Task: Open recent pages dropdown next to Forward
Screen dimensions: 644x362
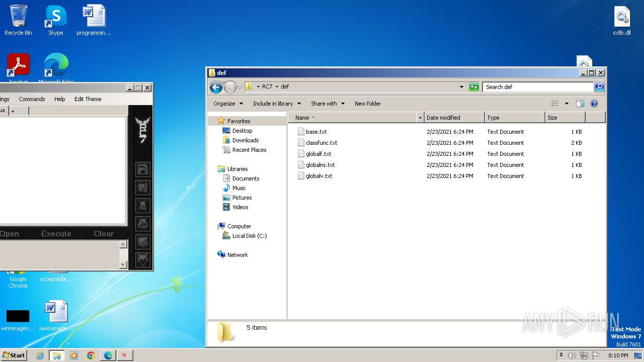Action: 239,87
